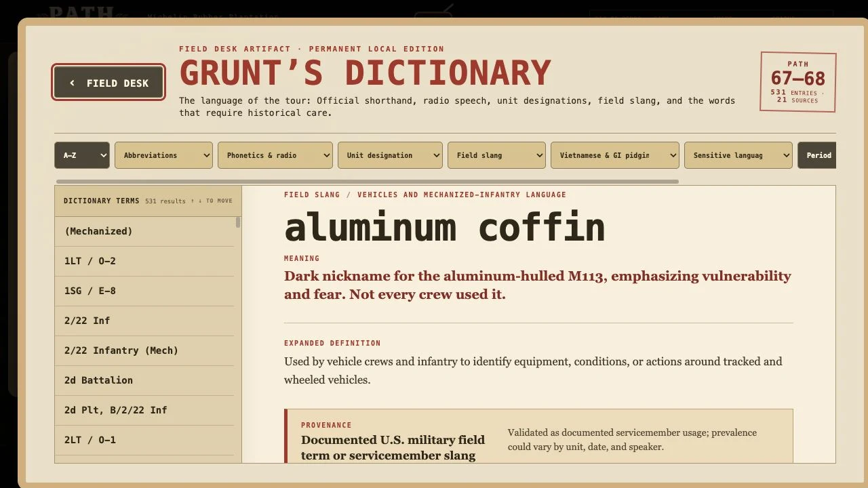Screen dimensions: 868x488
Task: Choose the 2/22 Inf term
Action: click(x=144, y=321)
